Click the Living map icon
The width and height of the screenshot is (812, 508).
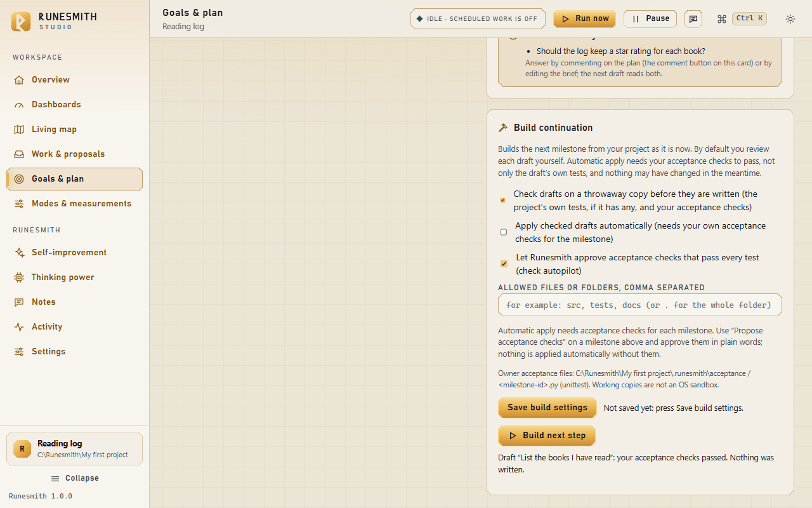(x=19, y=129)
